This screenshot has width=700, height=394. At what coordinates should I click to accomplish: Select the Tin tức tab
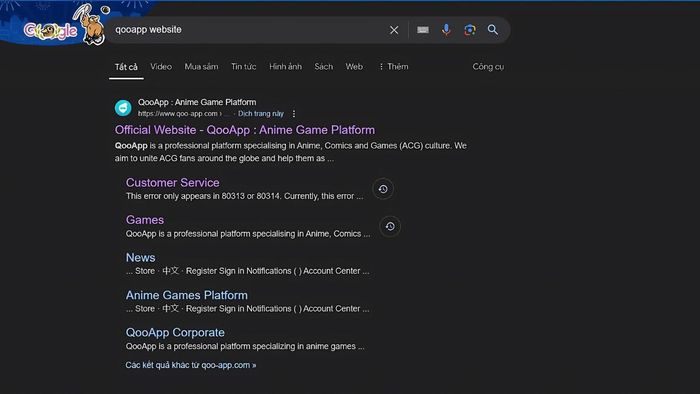pyautogui.click(x=243, y=66)
